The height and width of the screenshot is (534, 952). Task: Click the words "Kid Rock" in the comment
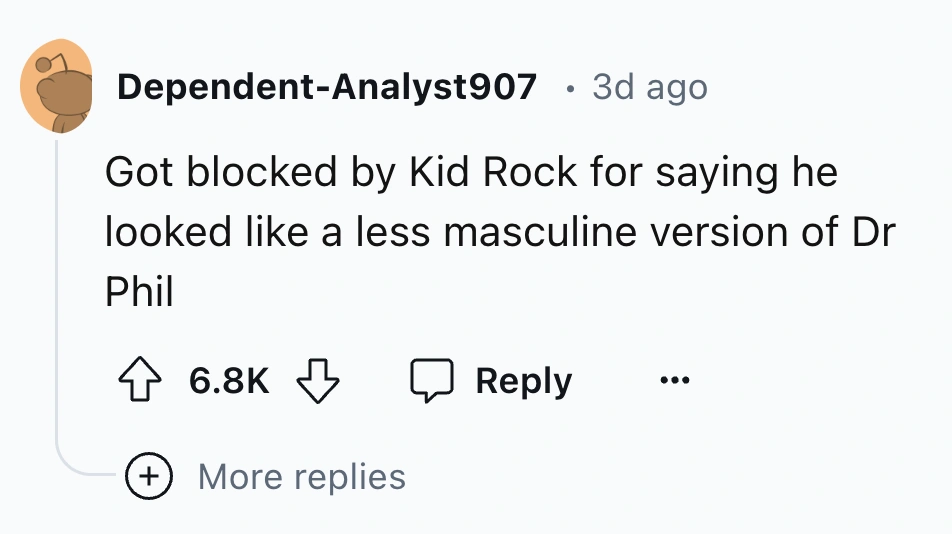pos(493,173)
